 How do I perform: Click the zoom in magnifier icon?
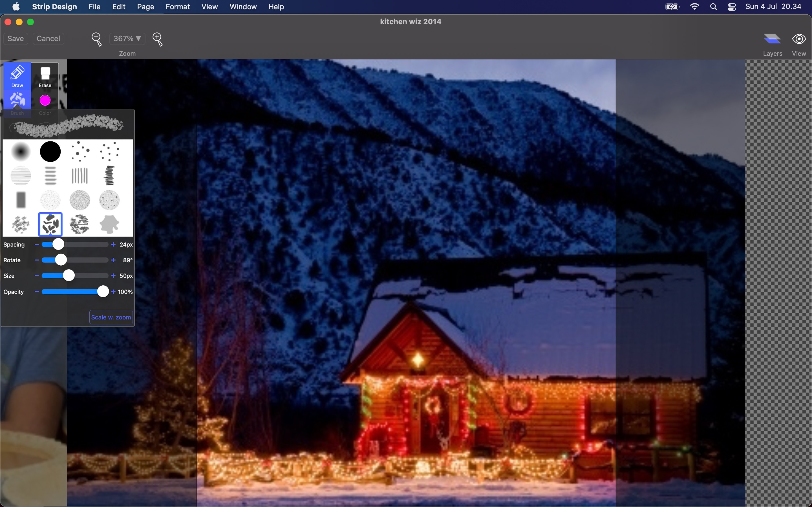[157, 39]
